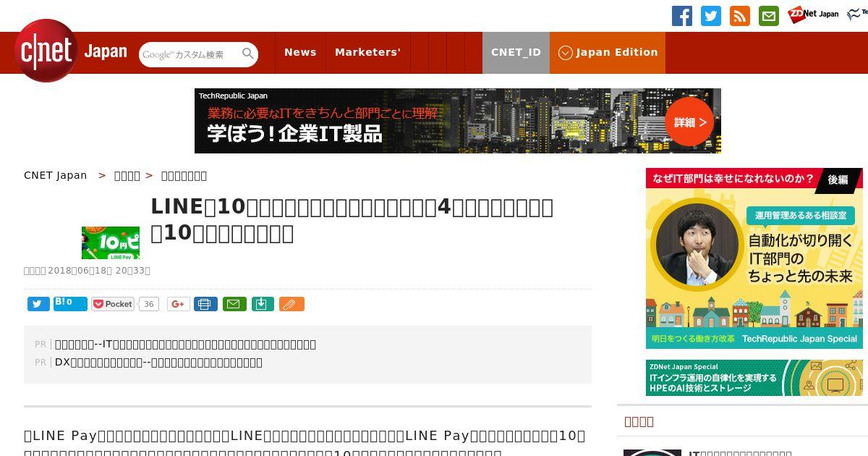Image resolution: width=868 pixels, height=456 pixels.
Task: Click the article date 2018 06 18
Action: pos(99,271)
